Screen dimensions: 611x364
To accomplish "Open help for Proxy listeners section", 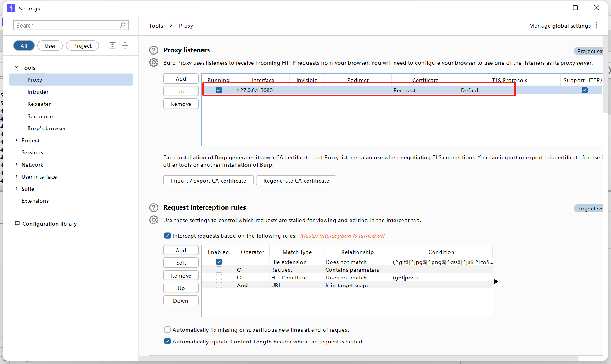I will (x=154, y=50).
